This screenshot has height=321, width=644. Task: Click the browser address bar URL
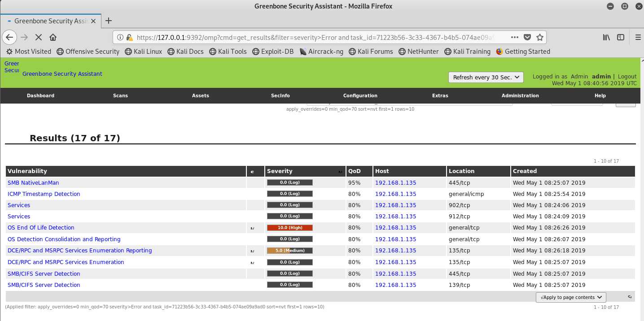pos(316,38)
